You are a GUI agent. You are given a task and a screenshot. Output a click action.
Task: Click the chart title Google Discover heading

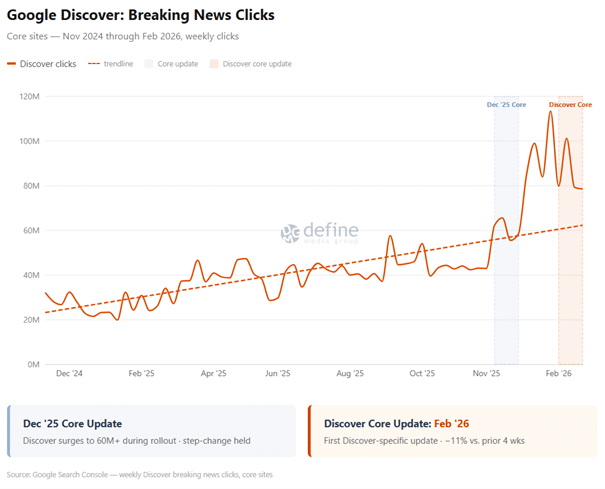140,16
